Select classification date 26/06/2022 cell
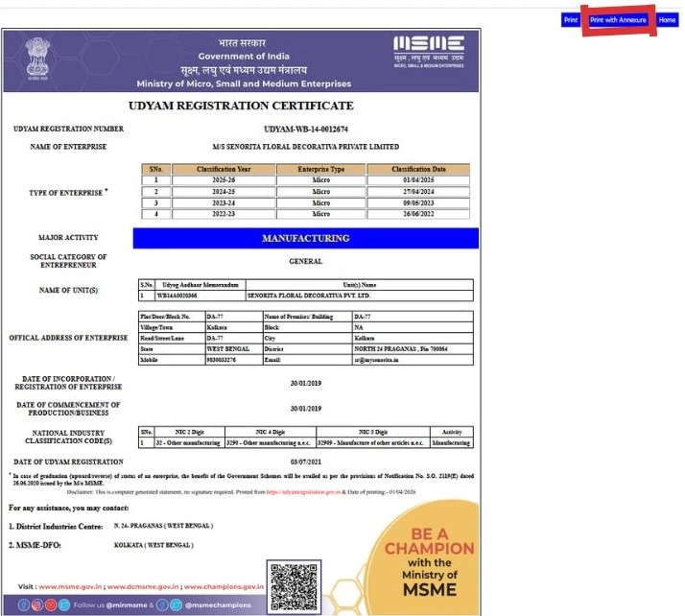This screenshot has width=685, height=616. coord(418,214)
